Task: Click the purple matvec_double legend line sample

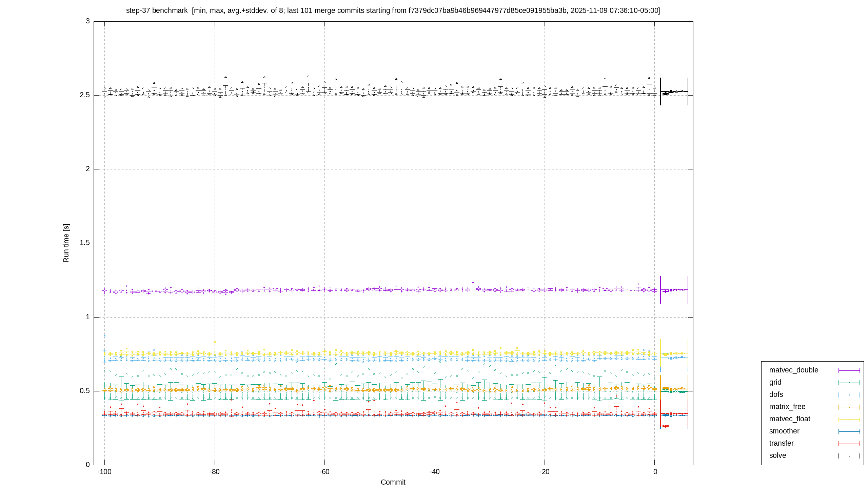Action: (849, 370)
